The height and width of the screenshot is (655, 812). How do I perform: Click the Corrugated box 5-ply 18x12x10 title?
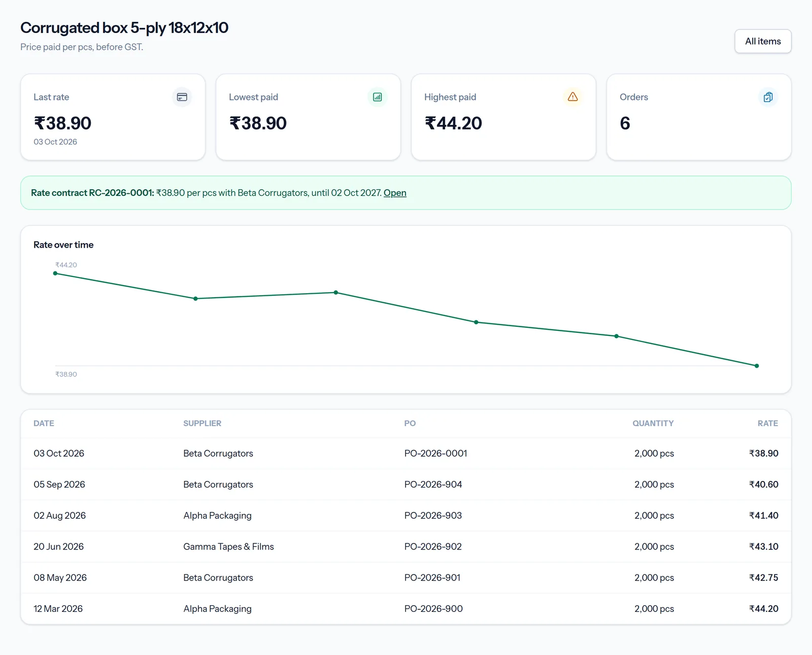(124, 28)
